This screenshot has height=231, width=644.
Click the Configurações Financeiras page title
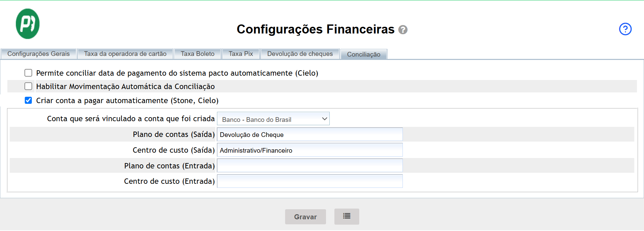(315, 29)
